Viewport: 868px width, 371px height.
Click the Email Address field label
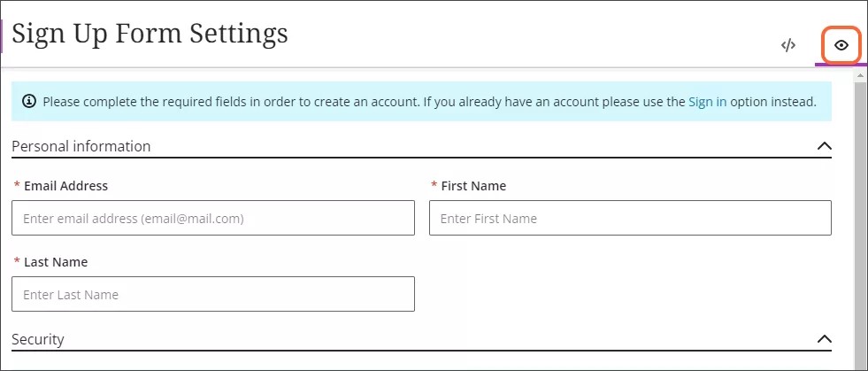pyautogui.click(x=65, y=186)
